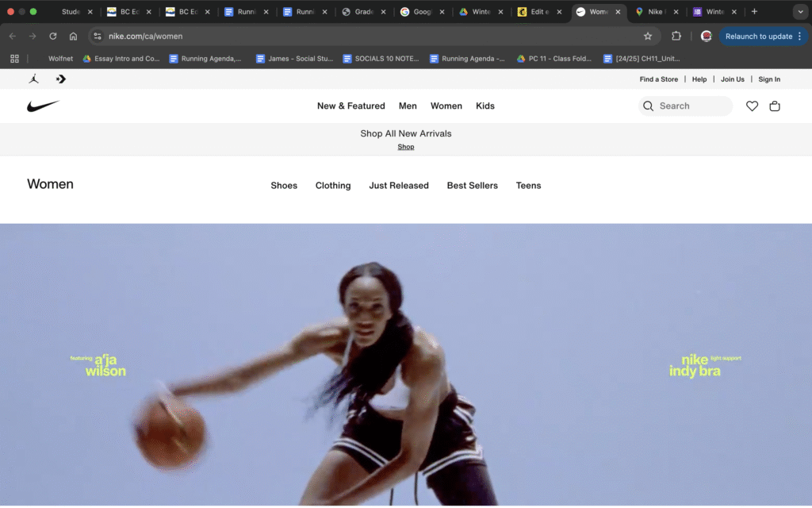Image resolution: width=812 pixels, height=508 pixels.
Task: Open the Men menu
Action: click(x=408, y=106)
